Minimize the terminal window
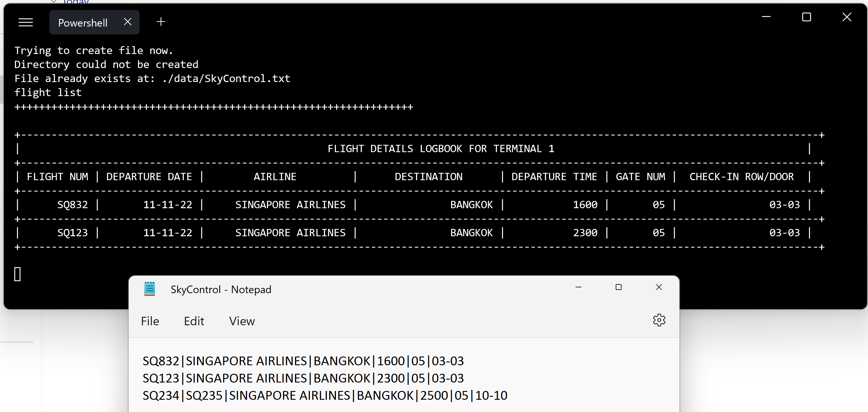The image size is (868, 412). click(x=766, y=17)
